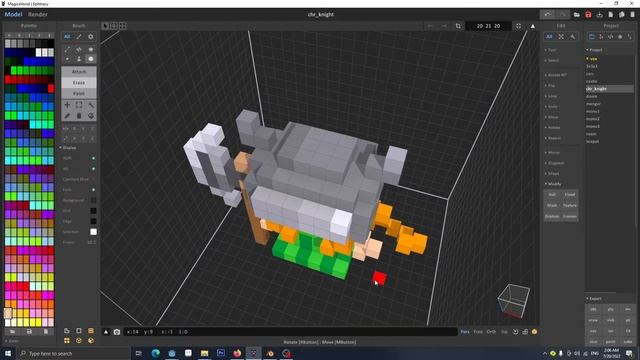Select the magic wand region tool
This screenshot has width=640, height=360.
click(x=91, y=105)
